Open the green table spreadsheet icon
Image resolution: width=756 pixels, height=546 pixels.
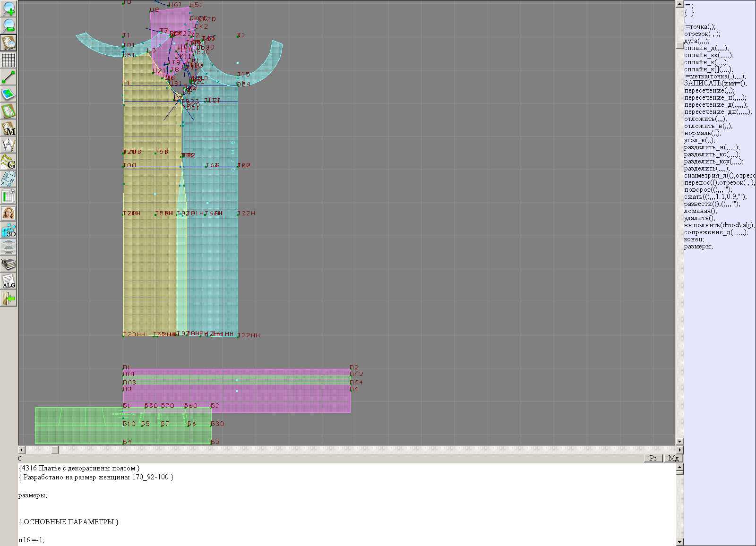pyautogui.click(x=9, y=196)
